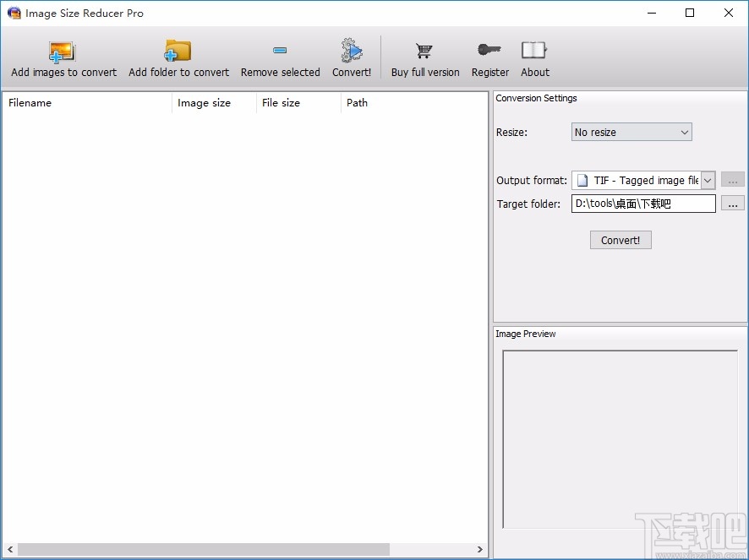This screenshot has height=560, width=749.
Task: Browse for target folder with ellipsis button
Action: (733, 204)
